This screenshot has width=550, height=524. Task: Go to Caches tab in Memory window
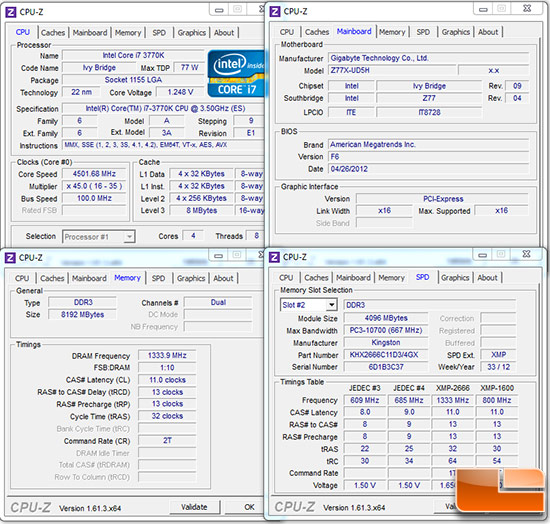pyautogui.click(x=52, y=278)
